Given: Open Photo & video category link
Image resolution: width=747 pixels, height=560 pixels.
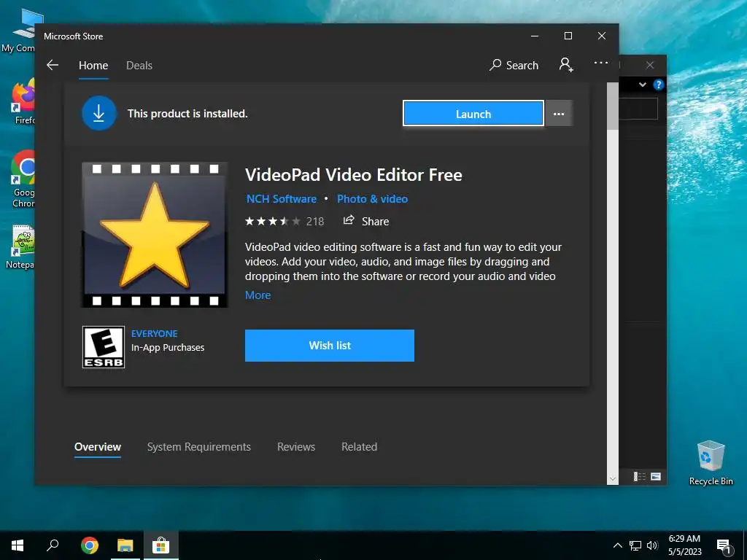Looking at the screenshot, I should point(372,199).
